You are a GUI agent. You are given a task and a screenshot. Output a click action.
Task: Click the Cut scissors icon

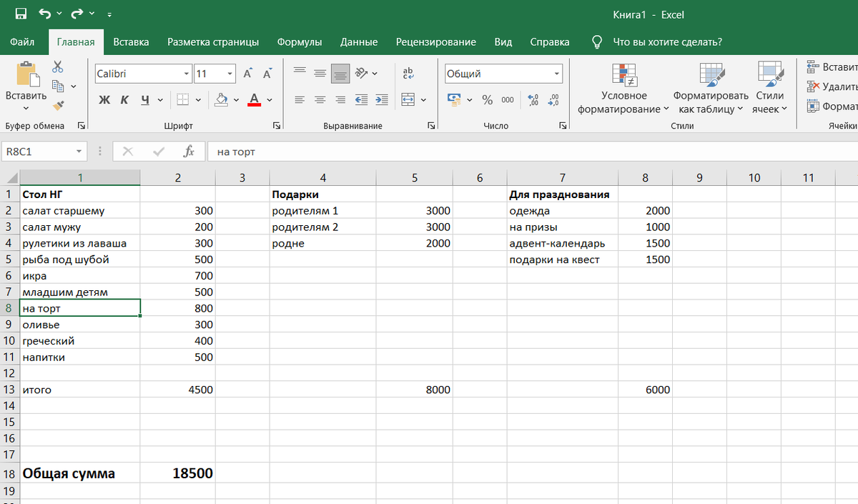click(58, 67)
